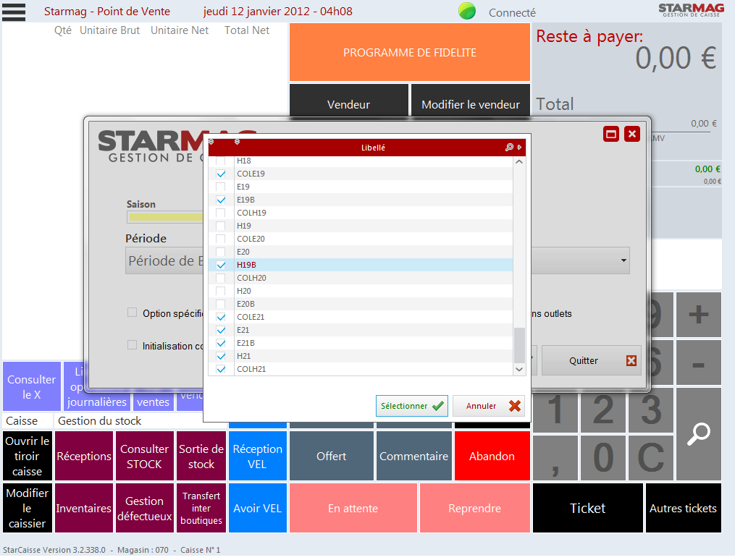735x560 pixels.
Task: Uncheck the E19B checkbox
Action: tap(221, 200)
